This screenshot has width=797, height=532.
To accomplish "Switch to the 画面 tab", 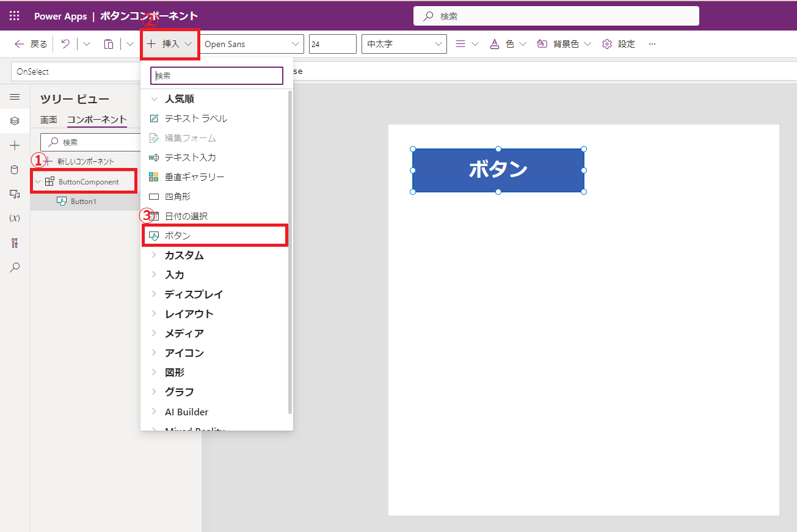I will 49,120.
